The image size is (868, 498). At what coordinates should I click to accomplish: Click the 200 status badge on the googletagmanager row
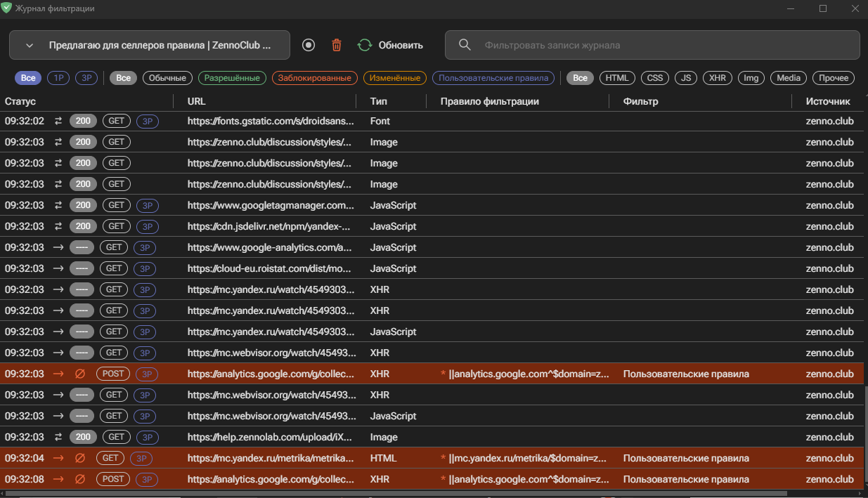(83, 205)
